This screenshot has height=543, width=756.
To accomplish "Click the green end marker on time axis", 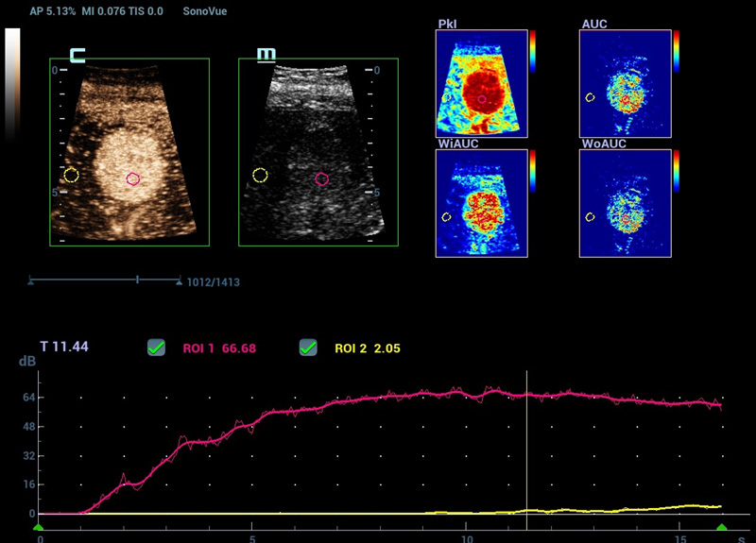I will coord(722,529).
